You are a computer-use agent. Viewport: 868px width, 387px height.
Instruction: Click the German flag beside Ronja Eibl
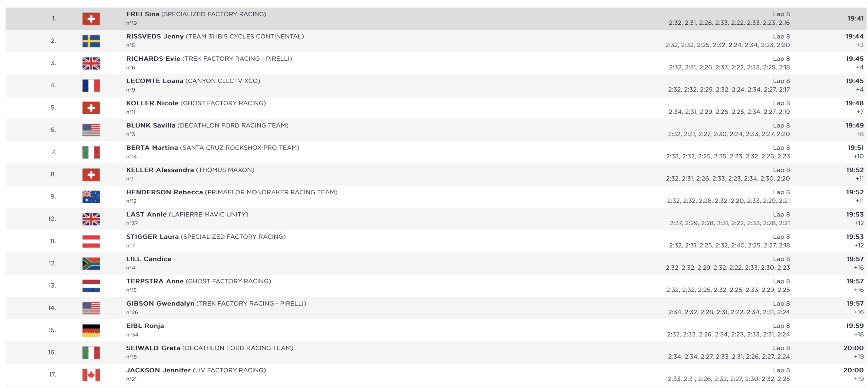[x=91, y=330]
